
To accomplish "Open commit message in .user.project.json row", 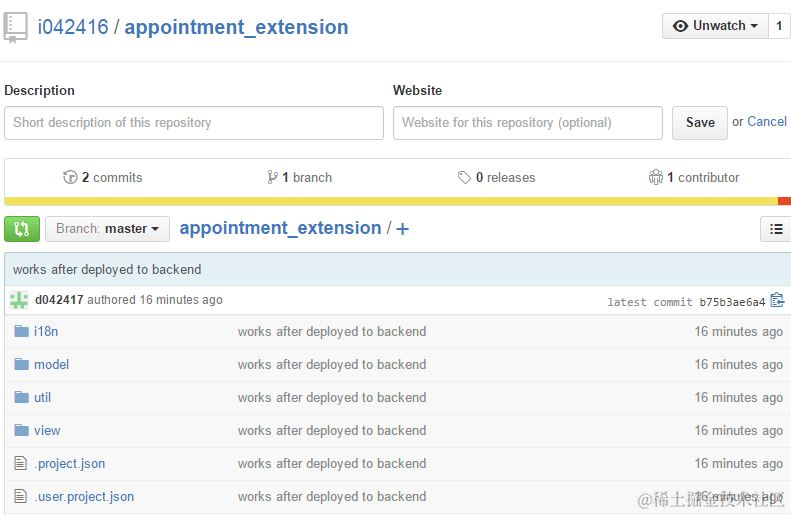I will [x=332, y=496].
